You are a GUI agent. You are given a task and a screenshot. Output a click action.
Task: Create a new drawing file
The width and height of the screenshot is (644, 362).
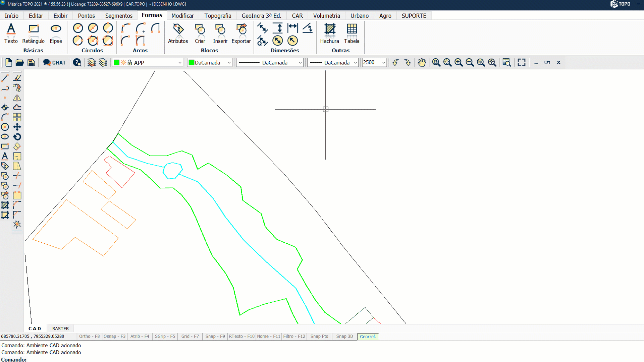[x=9, y=62]
